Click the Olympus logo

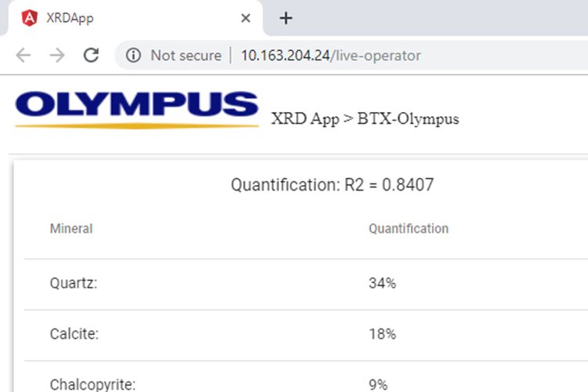[136, 109]
